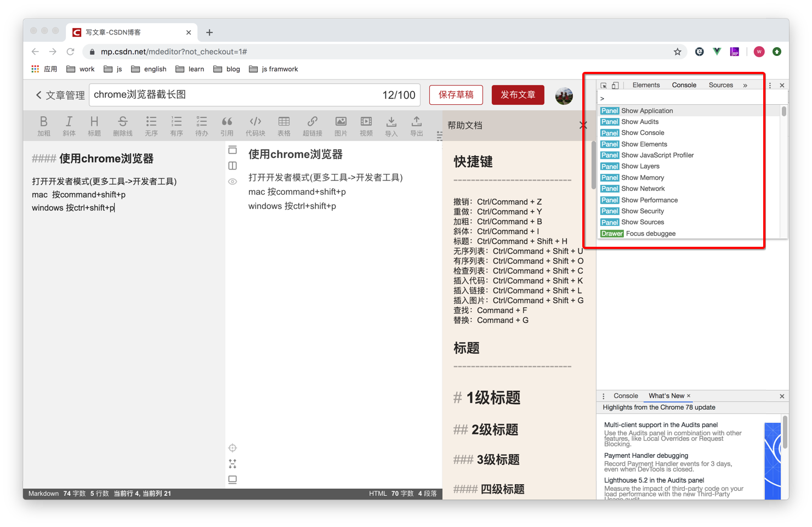
Task: Publish the article with 发布文章 button
Action: 518,94
